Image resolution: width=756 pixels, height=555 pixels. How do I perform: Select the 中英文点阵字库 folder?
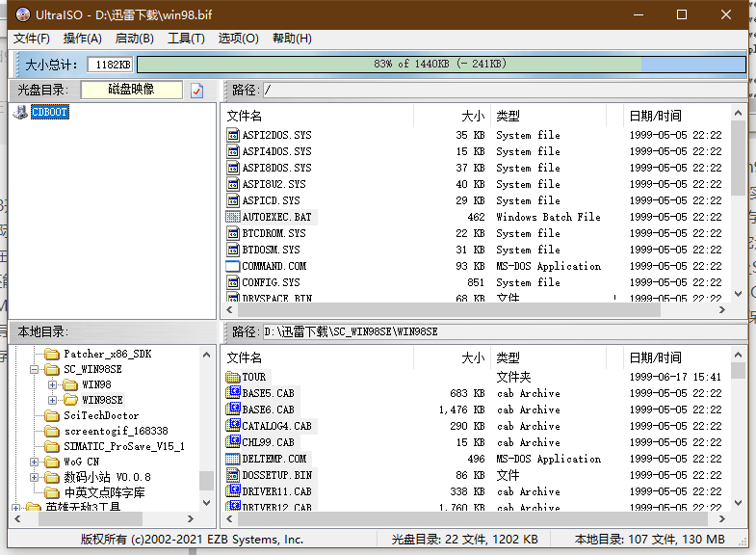[x=104, y=492]
